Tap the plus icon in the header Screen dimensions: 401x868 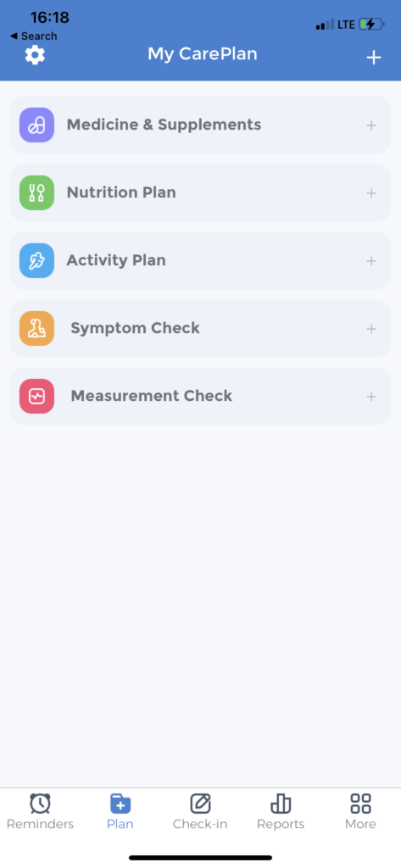(374, 58)
